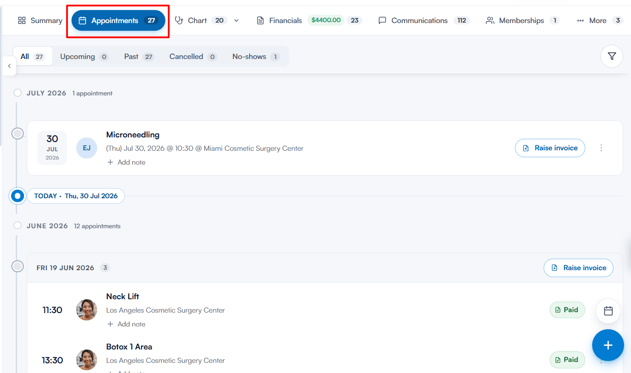631x373 pixels.
Task: Click the EJ practitioner avatar
Action: pos(87,148)
